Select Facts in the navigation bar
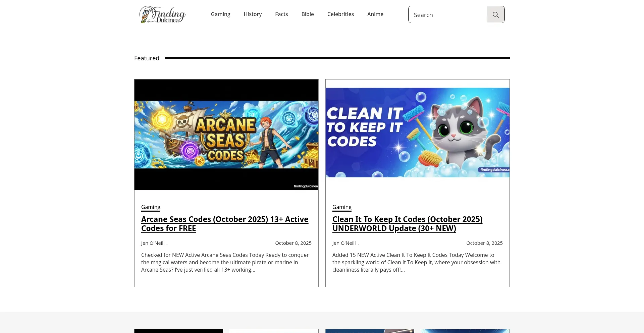This screenshot has height=333, width=644. pyautogui.click(x=281, y=14)
